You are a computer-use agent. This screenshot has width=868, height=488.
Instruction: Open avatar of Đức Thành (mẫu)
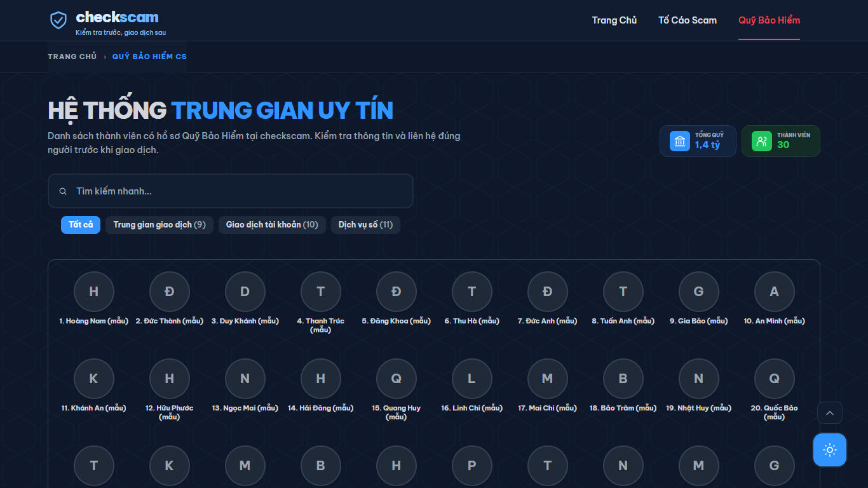click(x=169, y=292)
